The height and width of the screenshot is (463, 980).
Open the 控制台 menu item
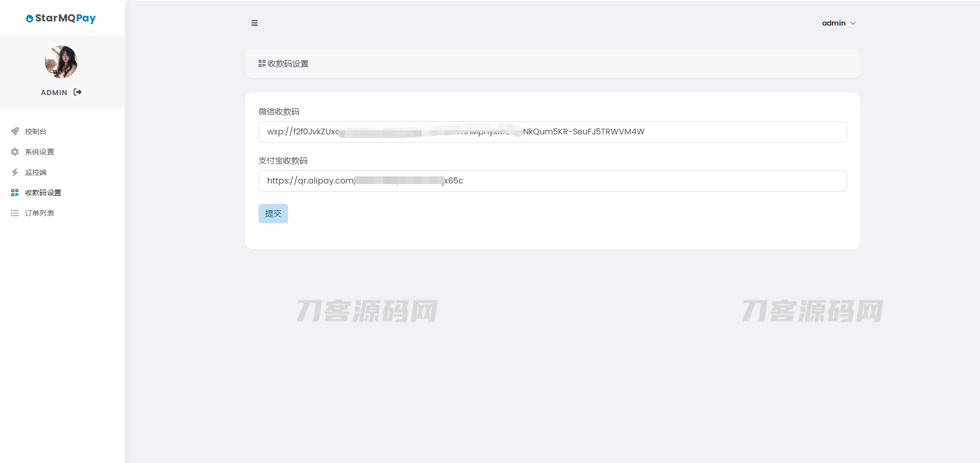click(x=36, y=131)
